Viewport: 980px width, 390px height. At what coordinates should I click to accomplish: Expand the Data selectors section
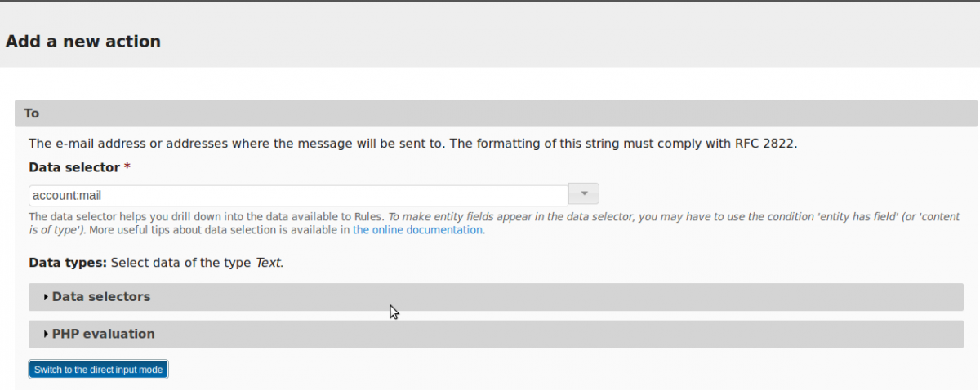click(101, 297)
